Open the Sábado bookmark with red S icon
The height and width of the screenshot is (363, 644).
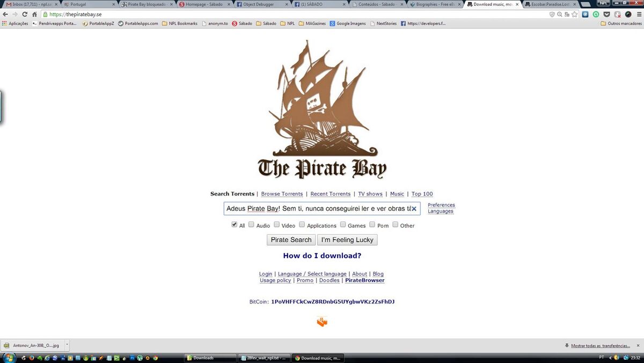click(x=242, y=24)
